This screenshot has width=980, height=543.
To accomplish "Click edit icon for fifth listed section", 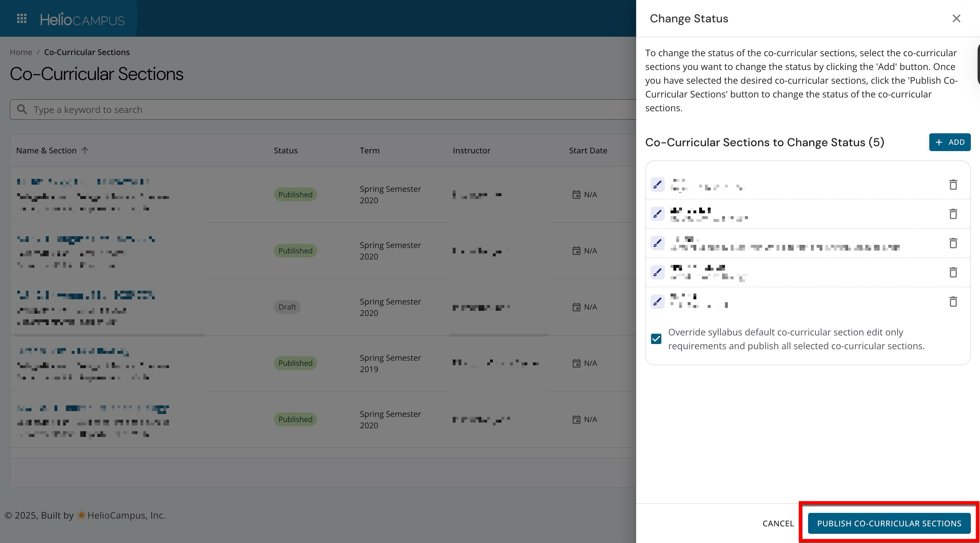I will coord(657,302).
